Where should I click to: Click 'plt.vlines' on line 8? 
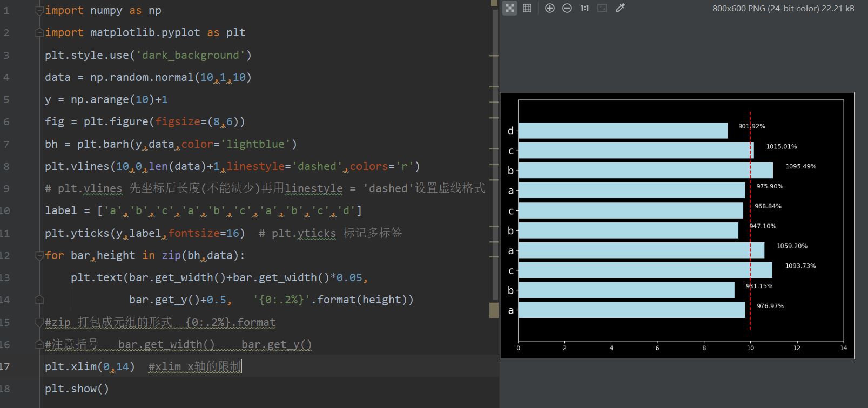pos(77,166)
